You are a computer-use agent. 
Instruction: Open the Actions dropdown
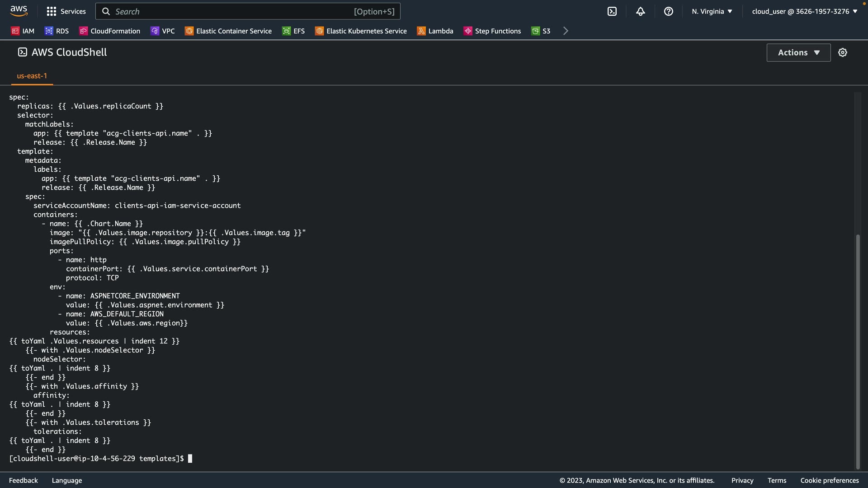[798, 52]
